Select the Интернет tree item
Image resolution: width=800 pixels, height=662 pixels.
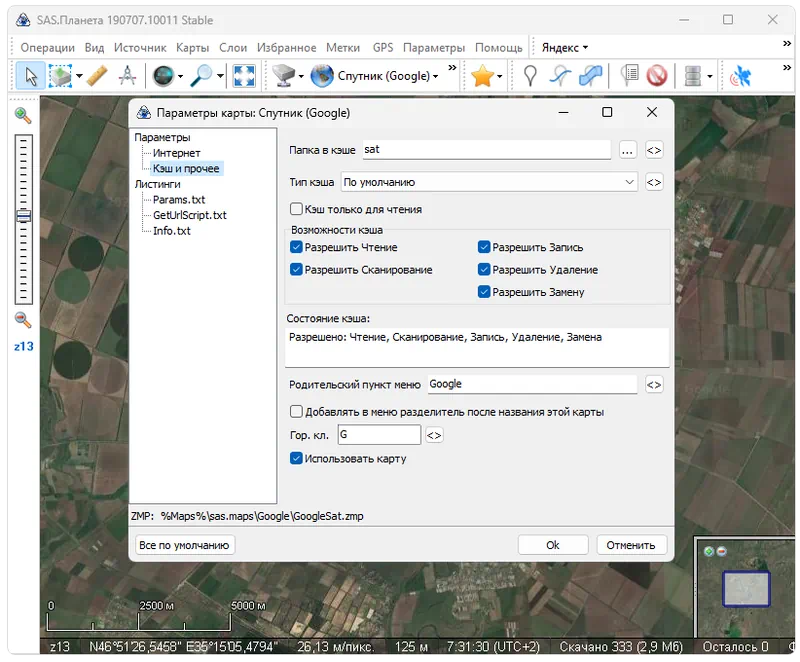coord(177,153)
